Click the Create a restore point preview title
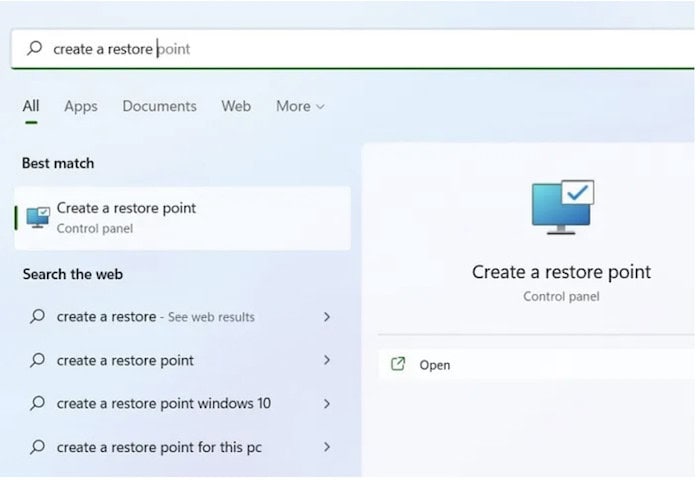 point(561,272)
